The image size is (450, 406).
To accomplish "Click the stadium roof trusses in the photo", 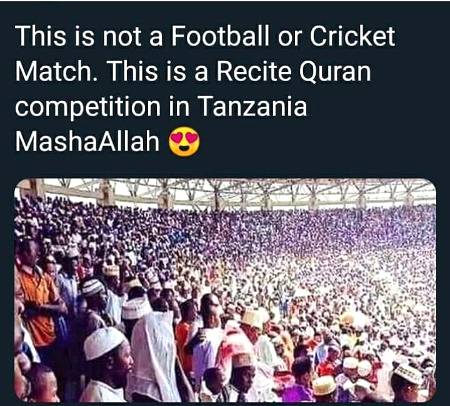I will [233, 193].
